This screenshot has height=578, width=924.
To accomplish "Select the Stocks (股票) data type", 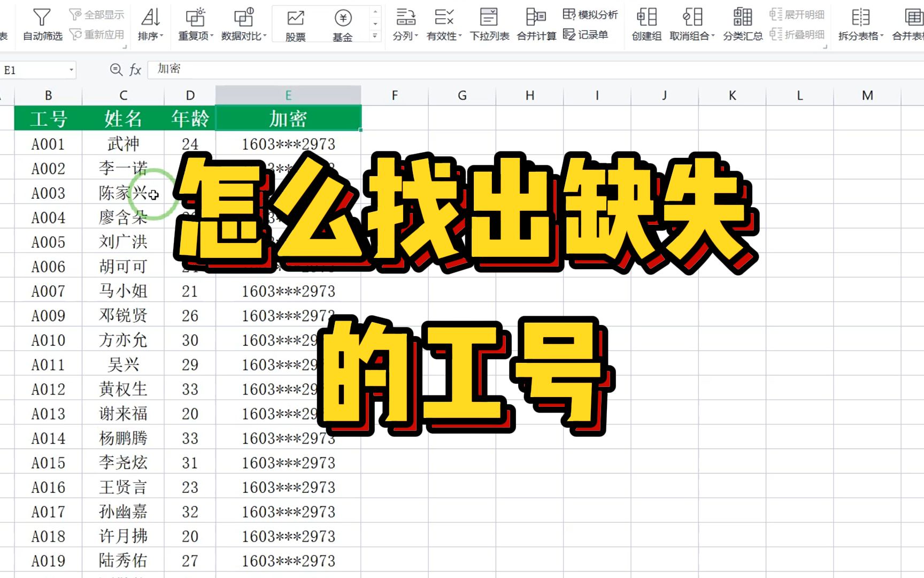I will (x=295, y=25).
